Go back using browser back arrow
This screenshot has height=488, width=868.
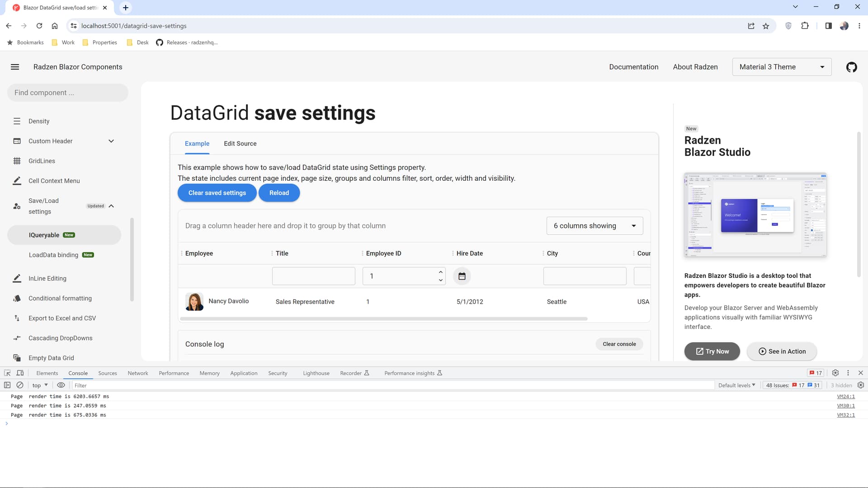coord(9,26)
